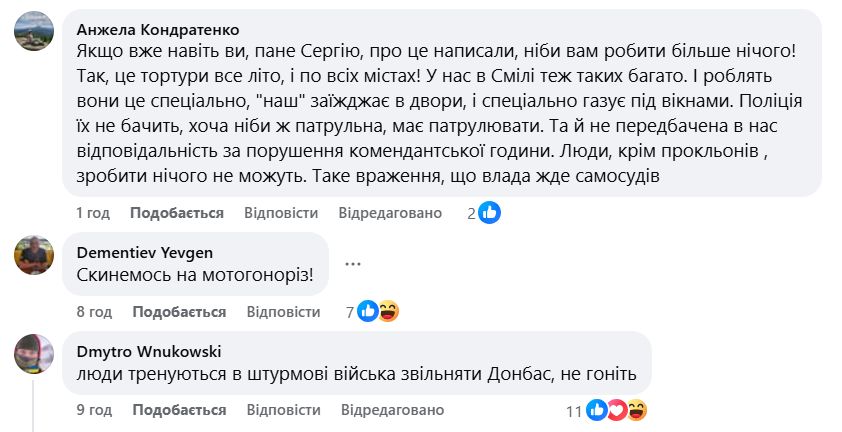Open Анжела Кондратенко's profile picture

33,34
